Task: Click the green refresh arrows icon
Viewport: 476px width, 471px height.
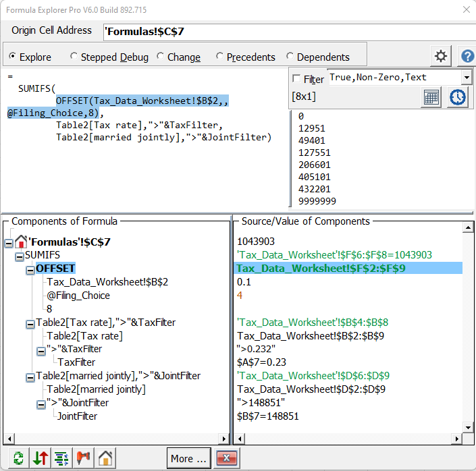Action: 18,458
